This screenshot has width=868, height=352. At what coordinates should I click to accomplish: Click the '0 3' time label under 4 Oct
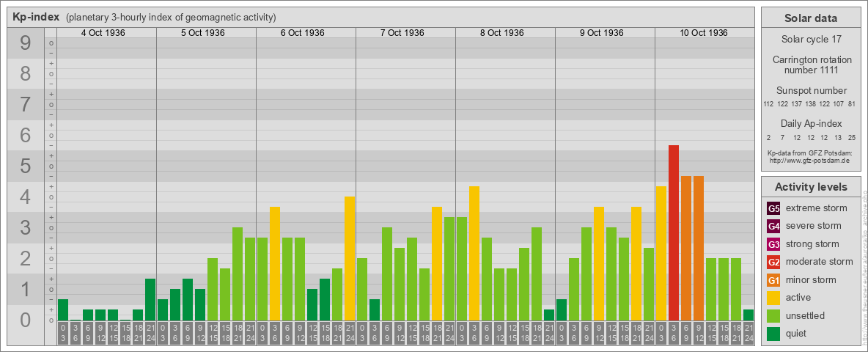(x=62, y=333)
